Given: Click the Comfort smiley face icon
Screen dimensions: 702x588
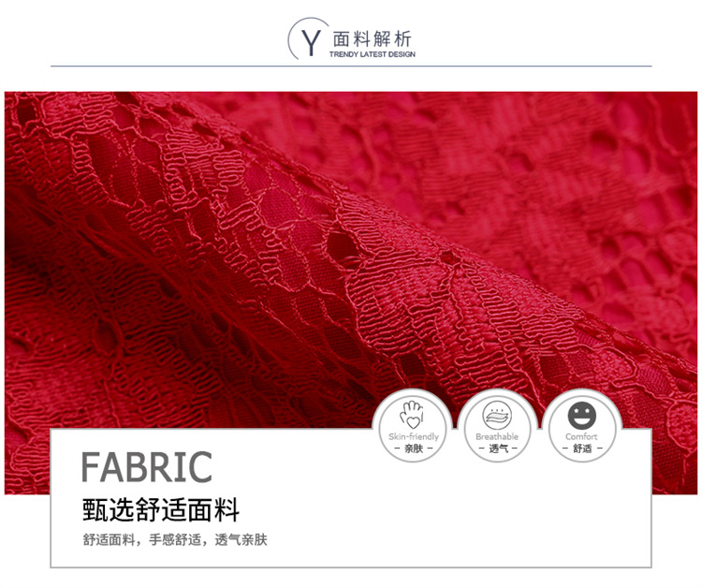Looking at the screenshot, I should point(582,415).
